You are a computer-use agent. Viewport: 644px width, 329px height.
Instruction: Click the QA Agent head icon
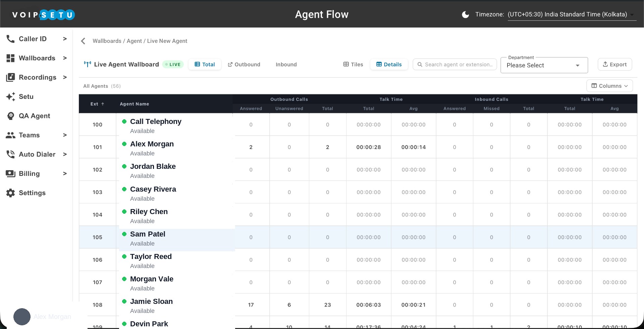tap(10, 116)
